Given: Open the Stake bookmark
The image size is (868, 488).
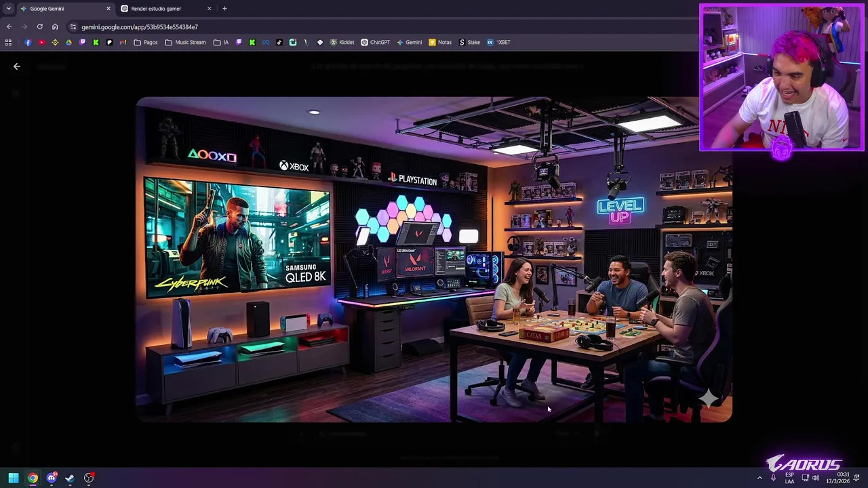Looking at the screenshot, I should point(469,42).
